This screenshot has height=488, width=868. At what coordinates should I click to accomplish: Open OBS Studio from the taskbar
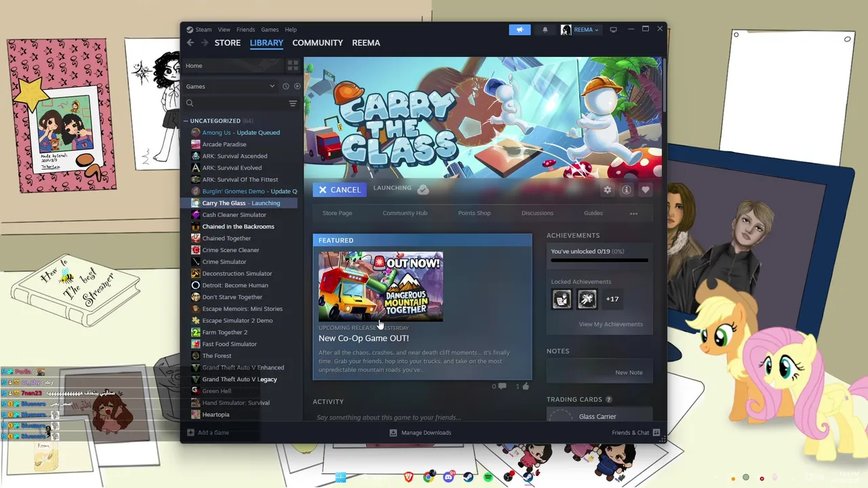[508, 477]
